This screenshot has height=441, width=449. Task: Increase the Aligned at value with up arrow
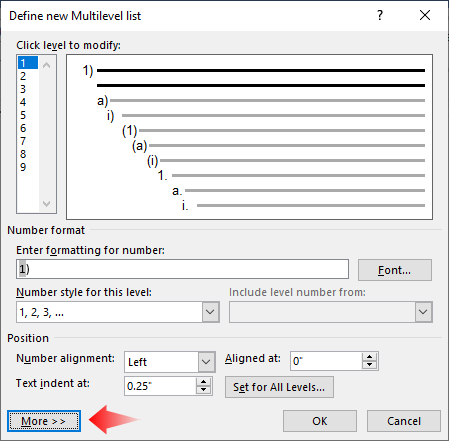[x=369, y=357]
